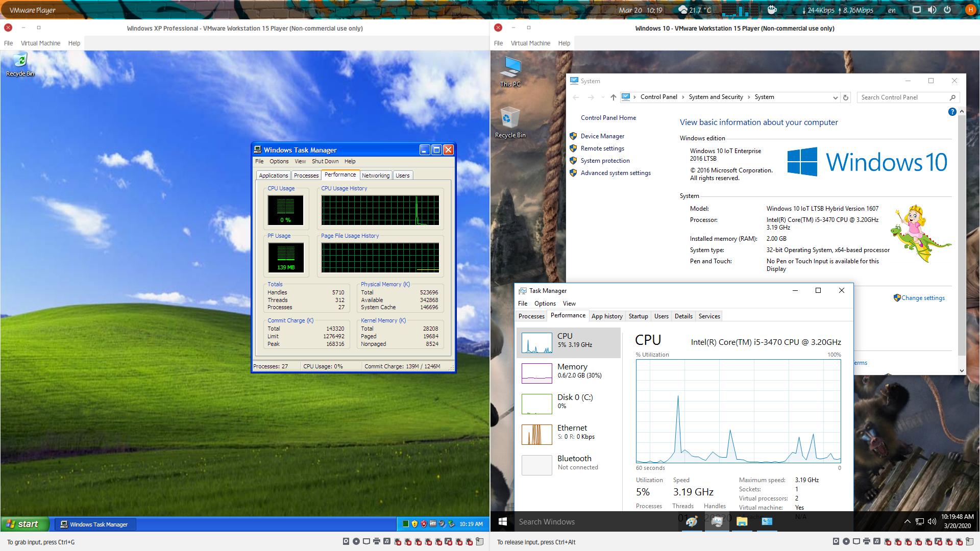This screenshot has height=551, width=980.
Task: Open address bar history dropdown in System window
Action: [x=835, y=97]
